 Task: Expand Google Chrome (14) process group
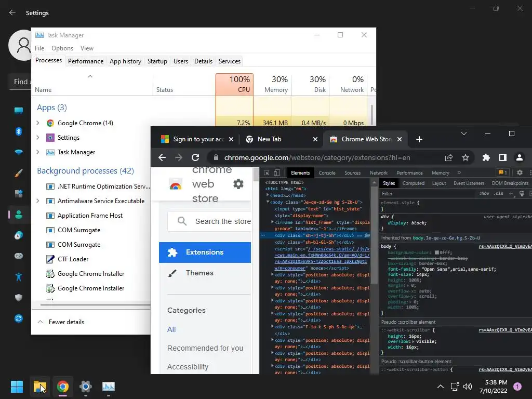[x=37, y=123]
